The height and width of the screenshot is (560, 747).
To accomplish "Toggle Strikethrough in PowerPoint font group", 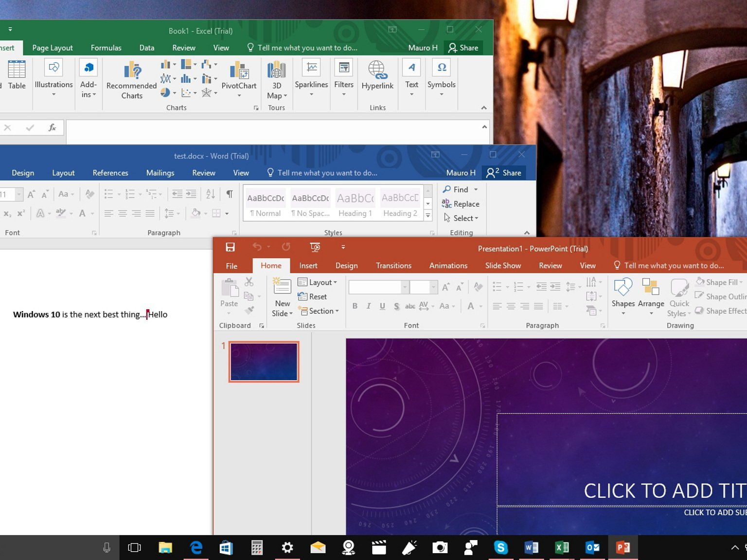I will pyautogui.click(x=410, y=306).
